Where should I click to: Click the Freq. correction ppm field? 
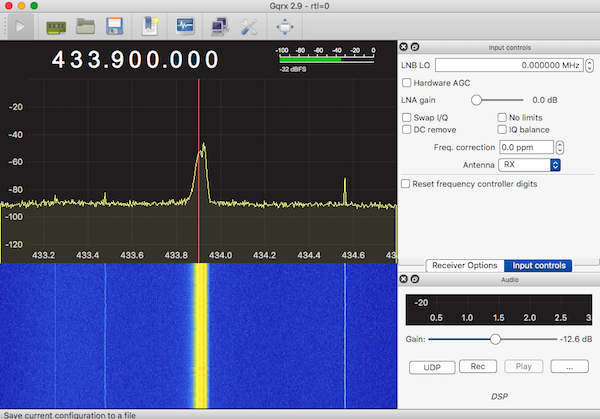click(526, 147)
